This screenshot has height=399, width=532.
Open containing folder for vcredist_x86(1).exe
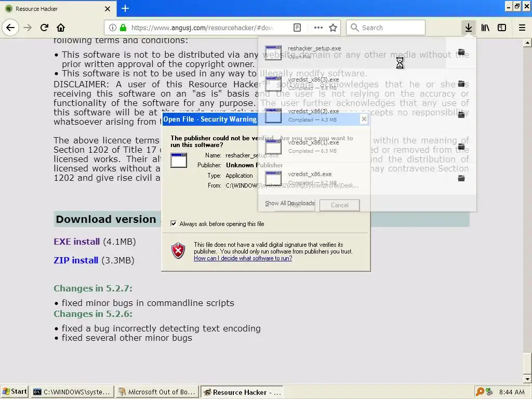[x=461, y=147]
